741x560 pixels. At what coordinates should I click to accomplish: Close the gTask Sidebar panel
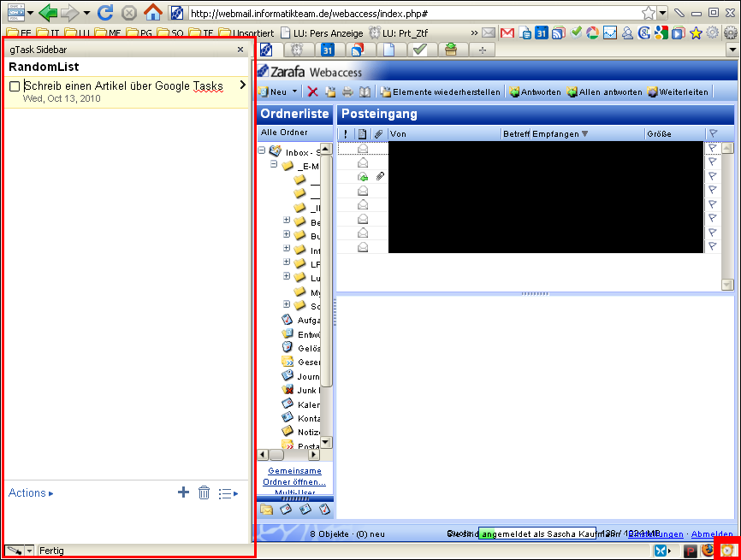[x=240, y=49]
